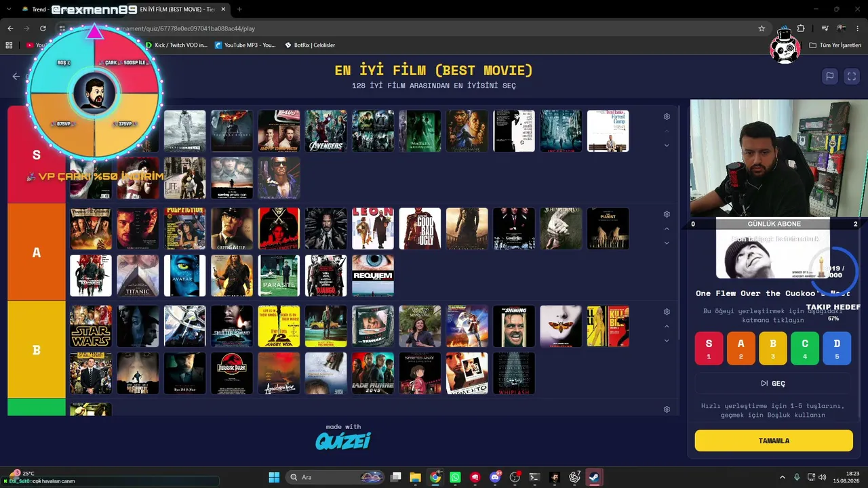This screenshot has height=488, width=868.
Task: Open WhatsApp from the taskbar
Action: point(455,477)
